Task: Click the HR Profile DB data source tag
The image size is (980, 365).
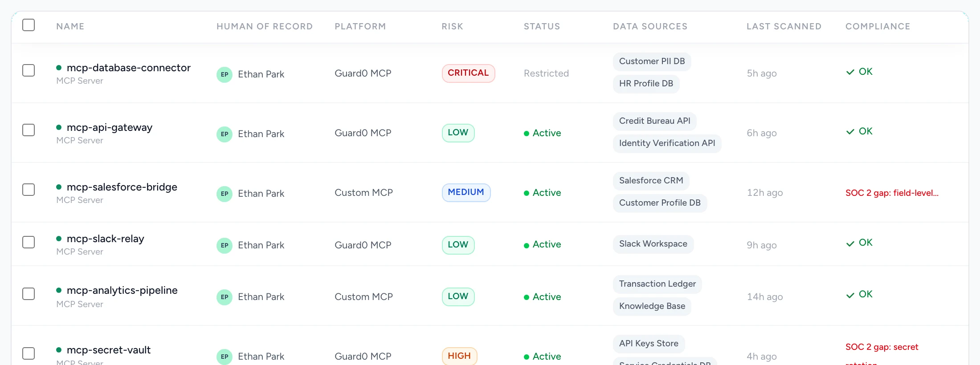Action: pos(646,84)
